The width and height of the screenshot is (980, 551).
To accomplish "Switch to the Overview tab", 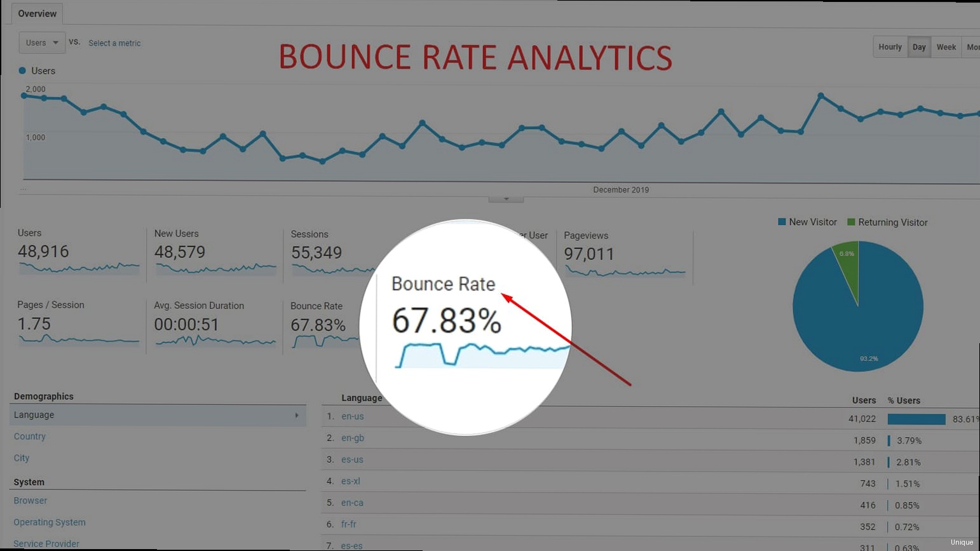I will tap(37, 13).
